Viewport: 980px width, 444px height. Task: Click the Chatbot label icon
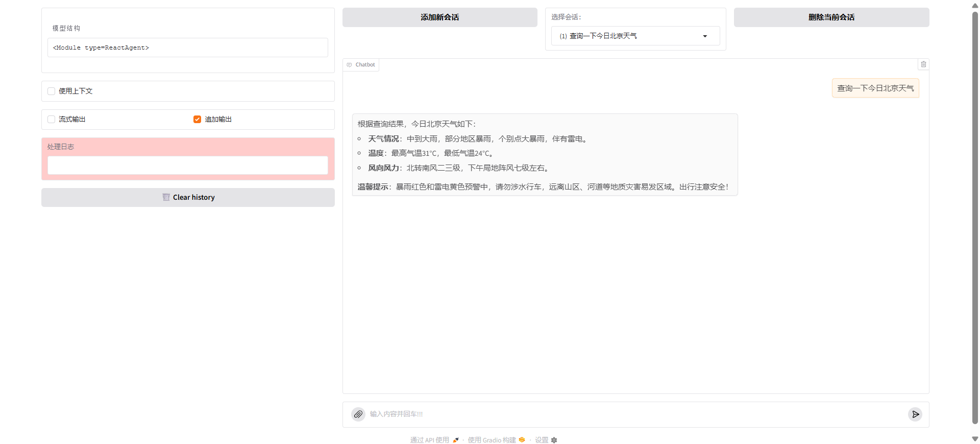tap(349, 65)
